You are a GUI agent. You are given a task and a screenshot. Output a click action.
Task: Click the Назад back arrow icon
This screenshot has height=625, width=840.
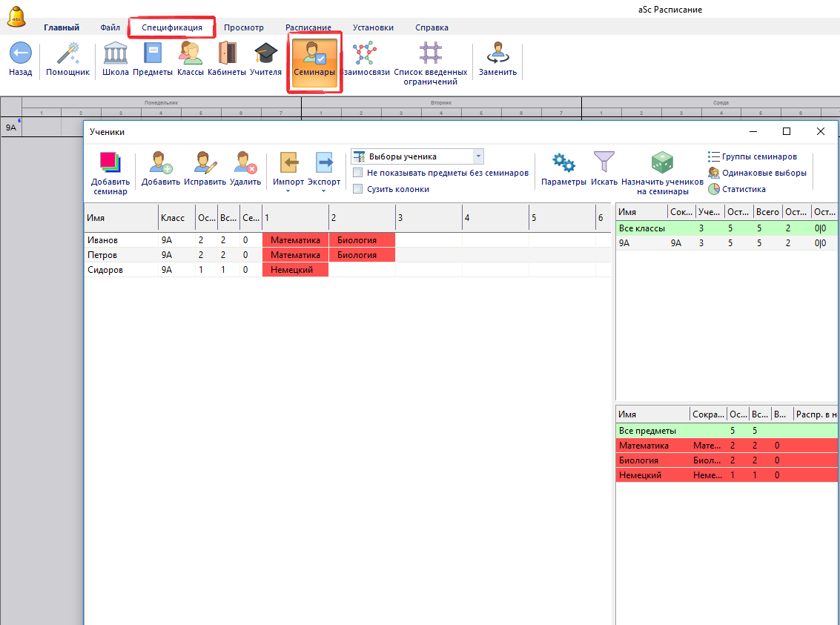[20, 54]
